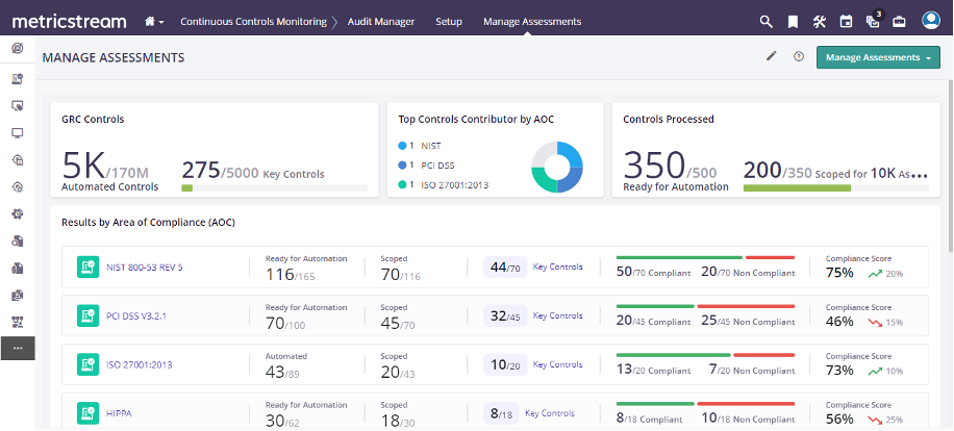Expand the caret next to home icon
Screen dimensions: 954x431
point(161,23)
